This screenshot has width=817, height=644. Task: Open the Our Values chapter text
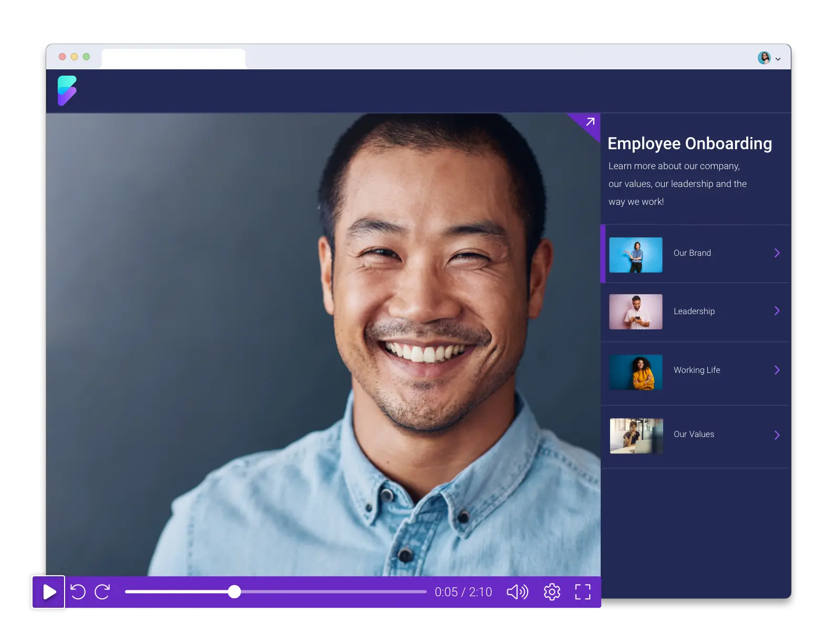tap(694, 434)
